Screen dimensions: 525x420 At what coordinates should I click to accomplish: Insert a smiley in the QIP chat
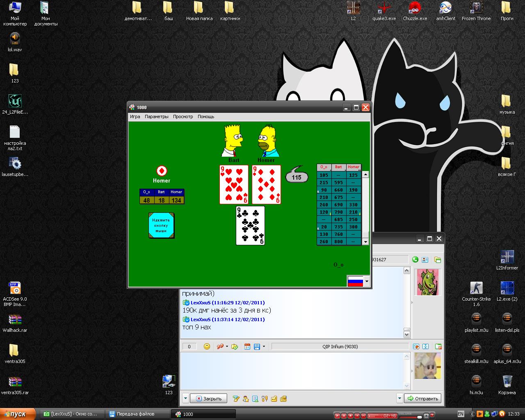(207, 347)
